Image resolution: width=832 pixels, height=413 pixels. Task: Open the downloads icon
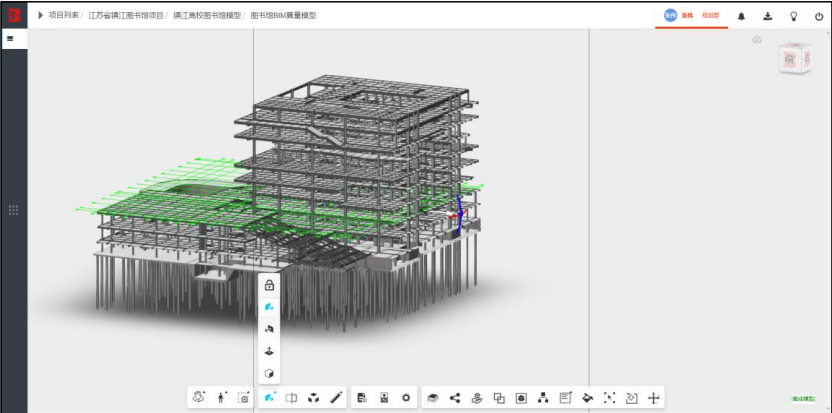click(767, 16)
